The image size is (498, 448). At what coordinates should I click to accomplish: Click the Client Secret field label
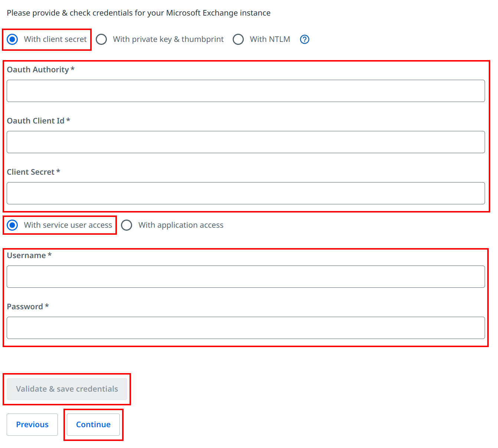(x=31, y=172)
